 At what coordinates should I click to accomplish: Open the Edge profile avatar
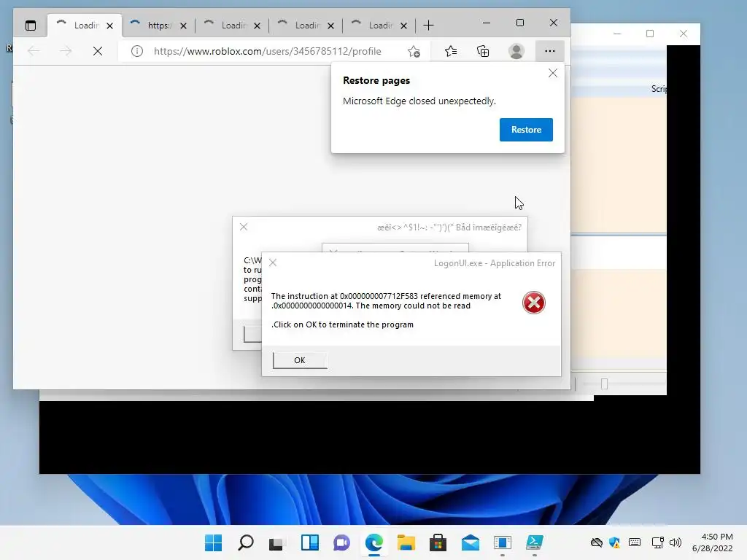coord(516,51)
